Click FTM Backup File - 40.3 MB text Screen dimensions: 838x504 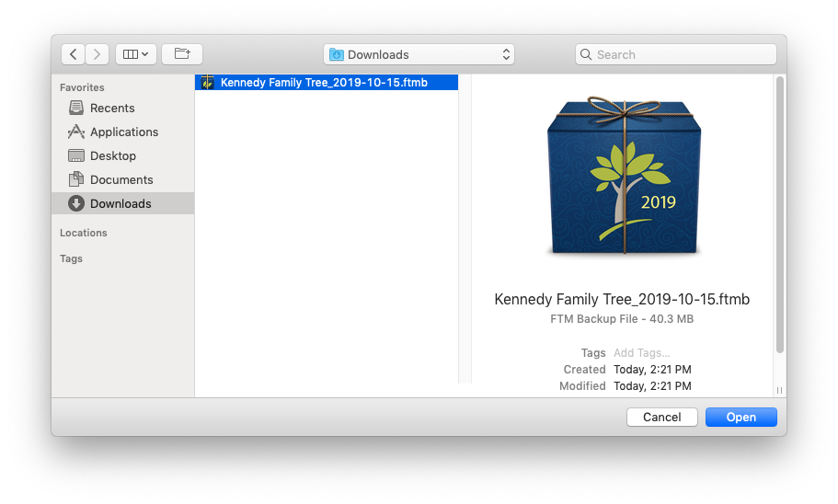622,318
